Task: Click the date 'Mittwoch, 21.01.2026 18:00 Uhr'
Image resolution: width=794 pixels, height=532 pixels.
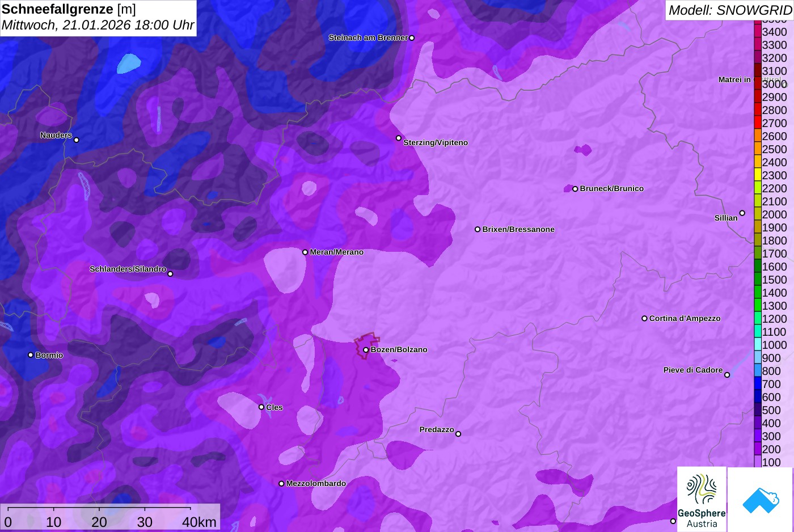Action: point(98,26)
